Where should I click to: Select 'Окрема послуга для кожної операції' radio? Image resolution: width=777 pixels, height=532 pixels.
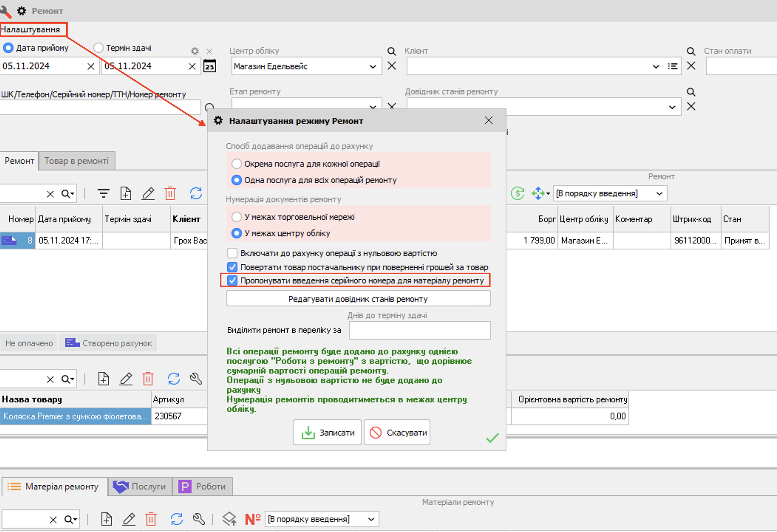tap(237, 164)
